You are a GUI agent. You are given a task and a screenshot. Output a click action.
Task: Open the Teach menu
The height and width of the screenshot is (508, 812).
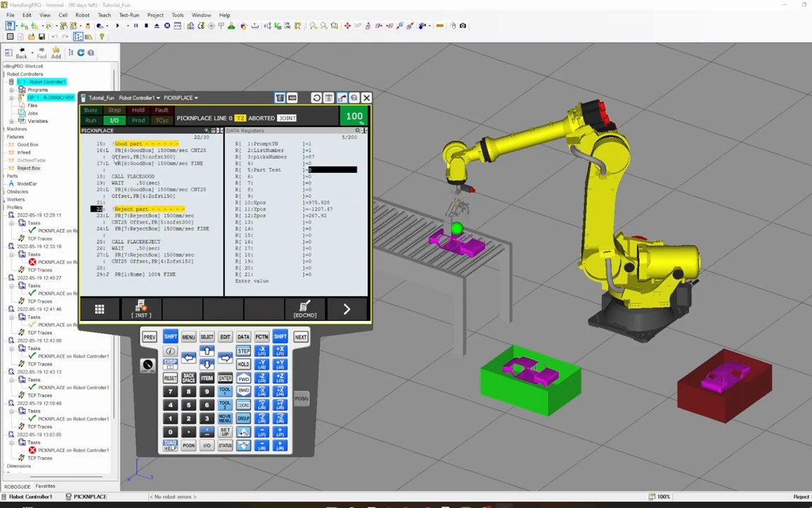pos(104,15)
